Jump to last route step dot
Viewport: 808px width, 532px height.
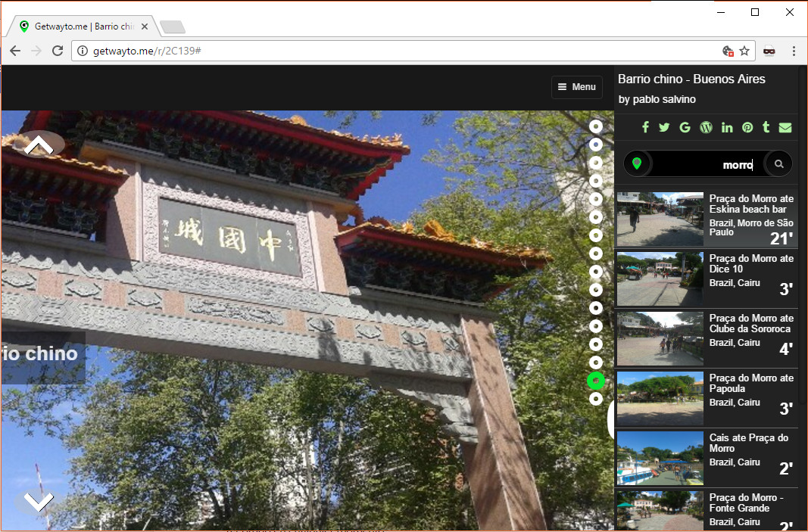pyautogui.click(x=596, y=399)
